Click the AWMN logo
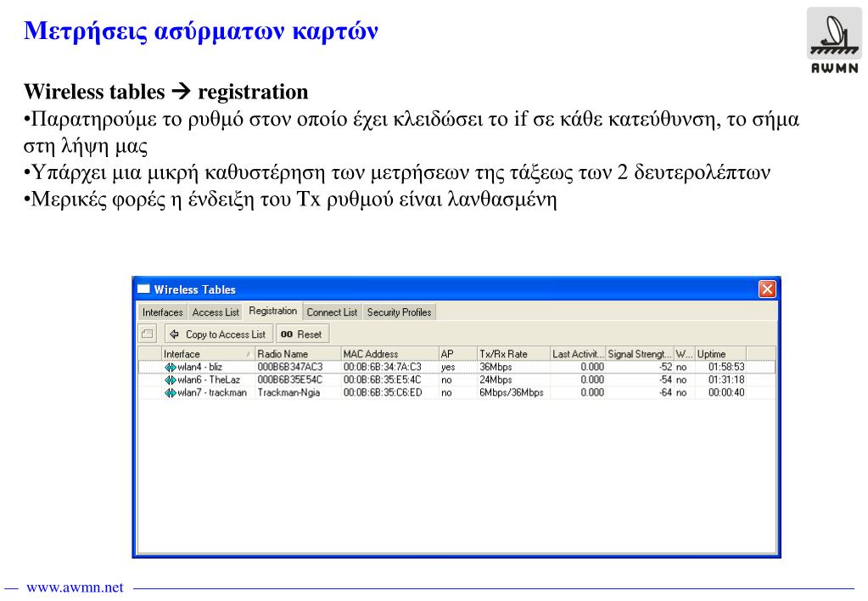The width and height of the screenshot is (868, 601). pyautogui.click(x=834, y=40)
